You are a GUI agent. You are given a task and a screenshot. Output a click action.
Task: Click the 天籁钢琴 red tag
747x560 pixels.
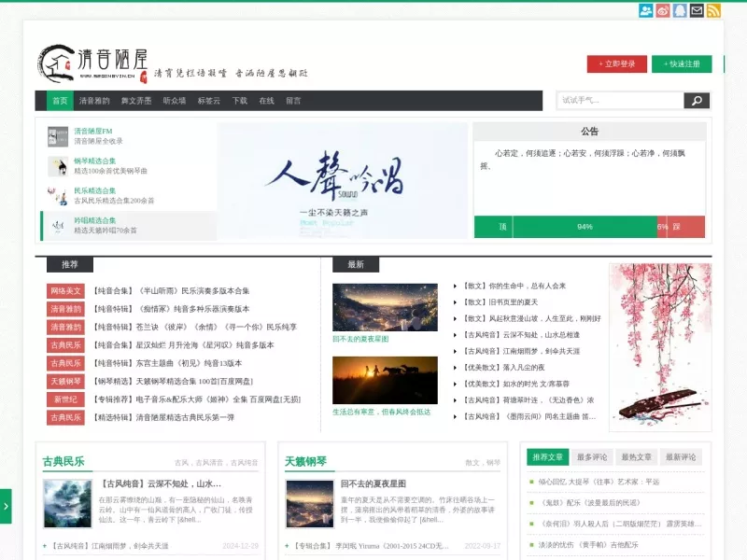(65, 382)
